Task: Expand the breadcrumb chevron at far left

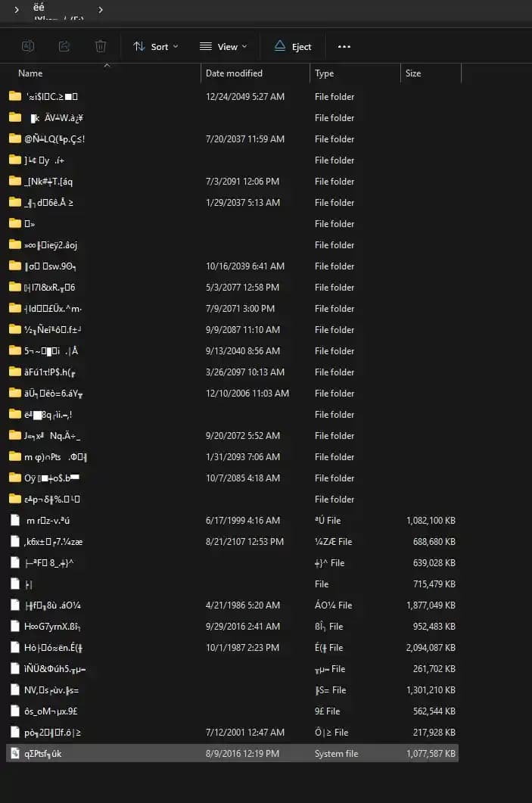Action: click(x=17, y=10)
